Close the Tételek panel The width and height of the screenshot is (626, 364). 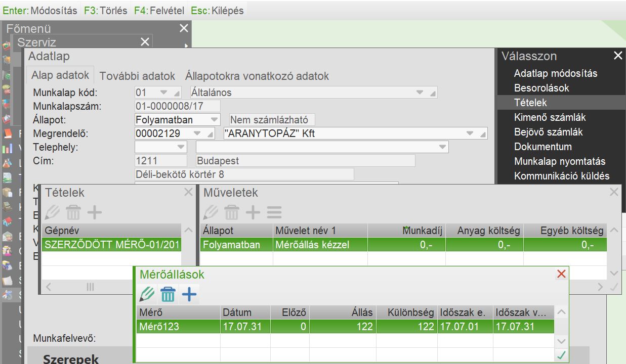point(188,192)
